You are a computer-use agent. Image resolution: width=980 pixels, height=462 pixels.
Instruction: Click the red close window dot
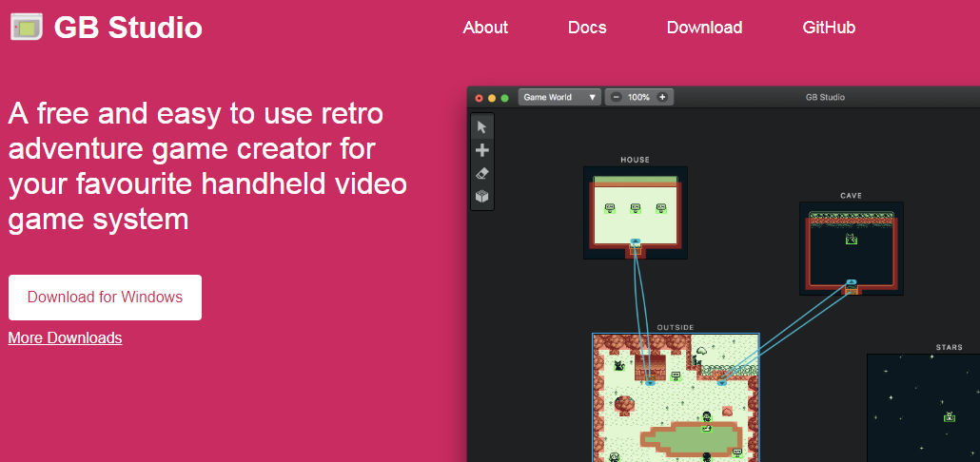[480, 98]
